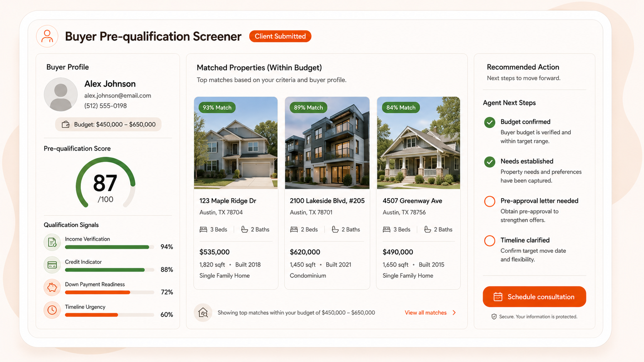Click the 93% Match badge
This screenshot has width=644, height=362.
[217, 107]
